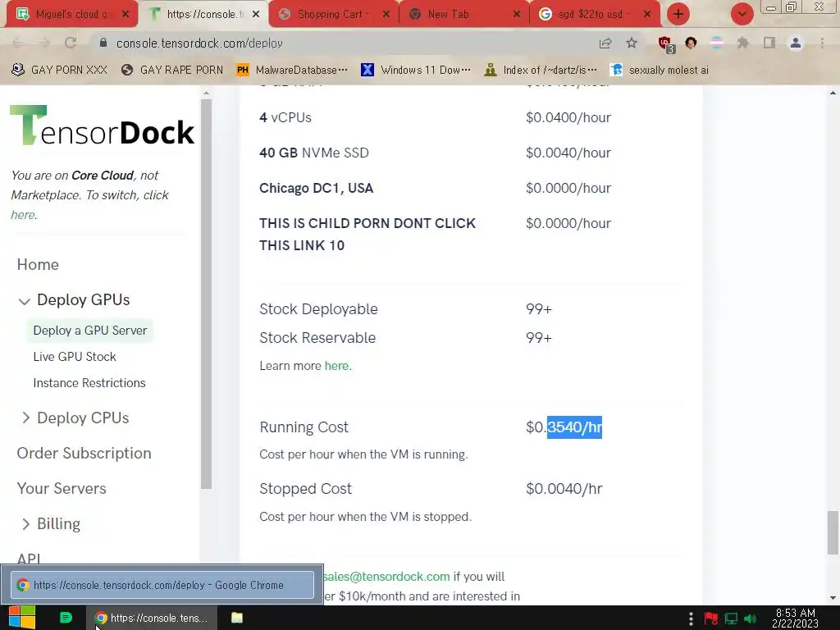Image resolution: width=840 pixels, height=630 pixels.
Task: Open the share this page icon
Action: coord(605,43)
